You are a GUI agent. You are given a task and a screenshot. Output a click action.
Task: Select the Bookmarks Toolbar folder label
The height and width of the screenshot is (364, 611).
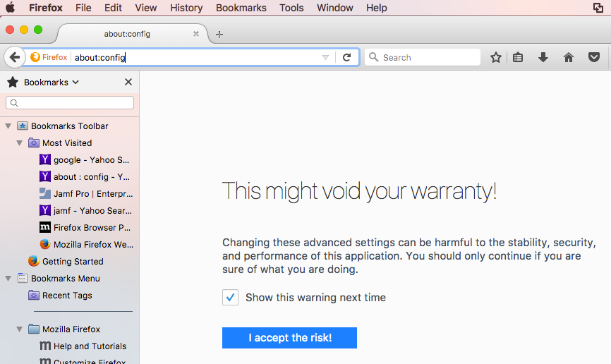pos(70,126)
